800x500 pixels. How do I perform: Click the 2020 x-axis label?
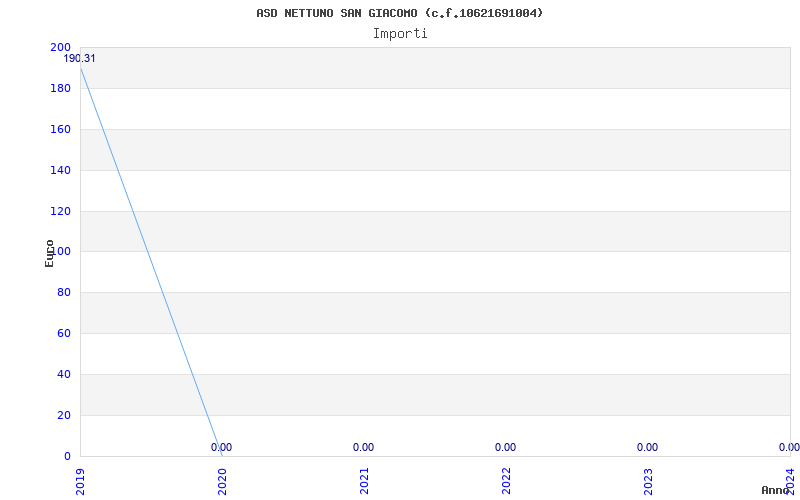(x=222, y=482)
